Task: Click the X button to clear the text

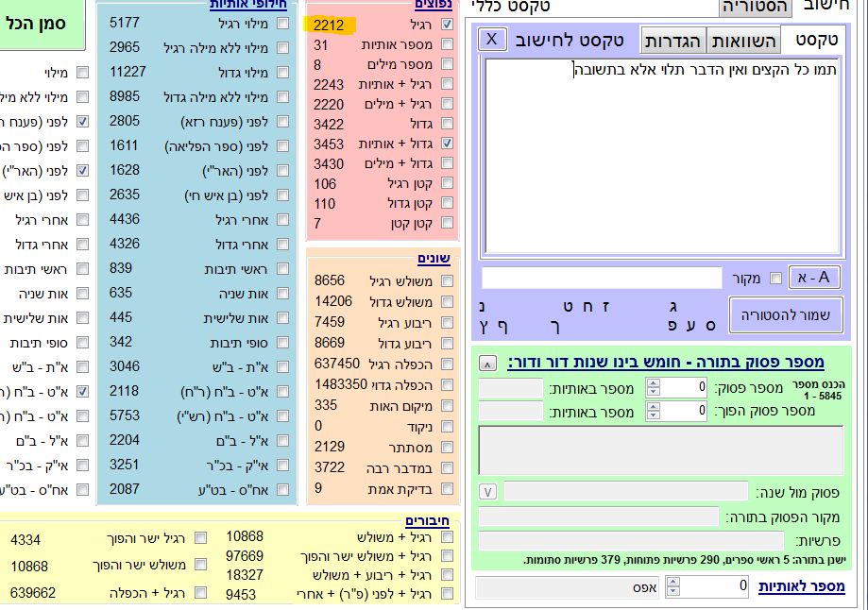Action: click(492, 40)
